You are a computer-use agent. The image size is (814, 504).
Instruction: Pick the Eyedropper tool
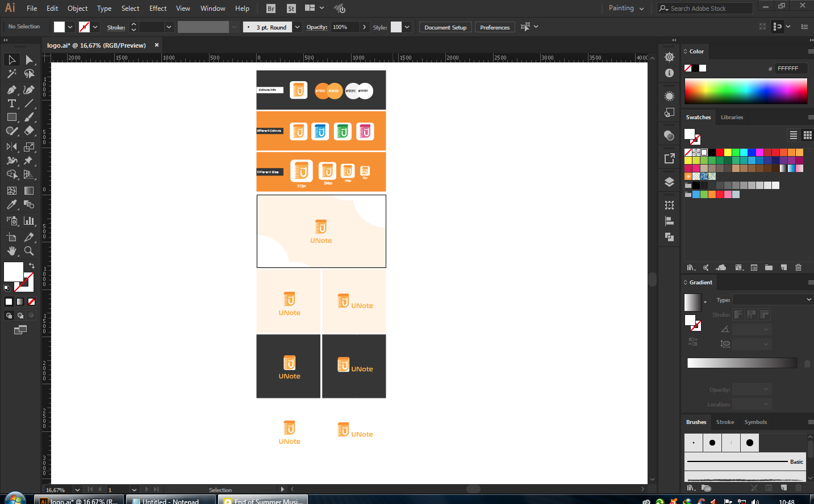11,205
